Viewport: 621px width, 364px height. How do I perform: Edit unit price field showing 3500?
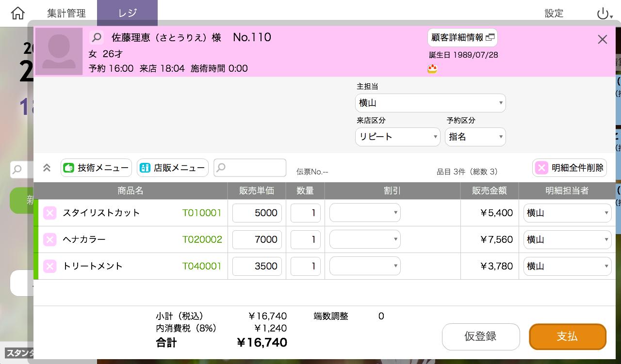[257, 266]
